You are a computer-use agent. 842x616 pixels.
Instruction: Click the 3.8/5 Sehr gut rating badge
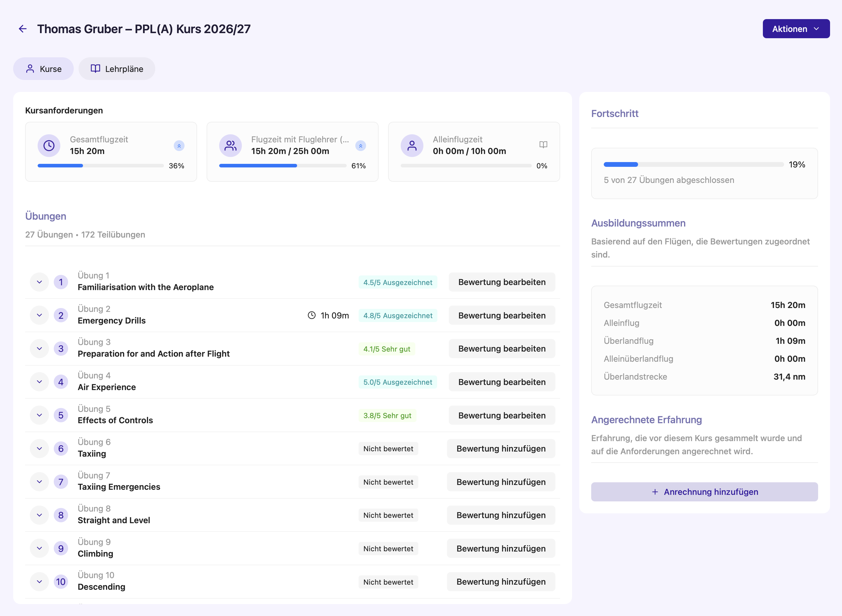click(387, 415)
